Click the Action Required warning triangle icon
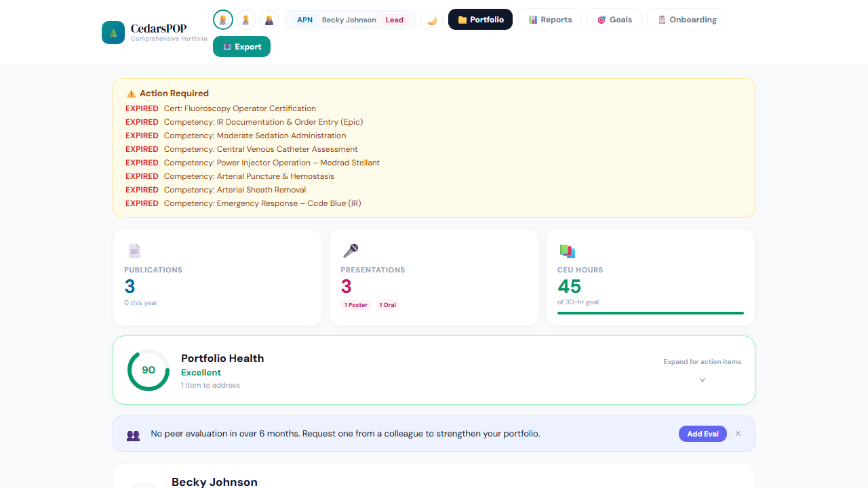868x488 pixels. (131, 94)
